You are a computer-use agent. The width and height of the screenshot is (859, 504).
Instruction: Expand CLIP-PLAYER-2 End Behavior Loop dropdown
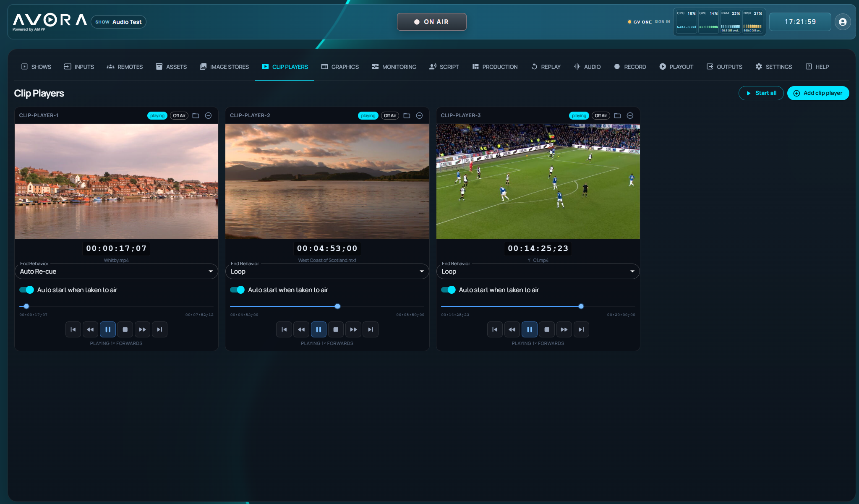coord(327,272)
